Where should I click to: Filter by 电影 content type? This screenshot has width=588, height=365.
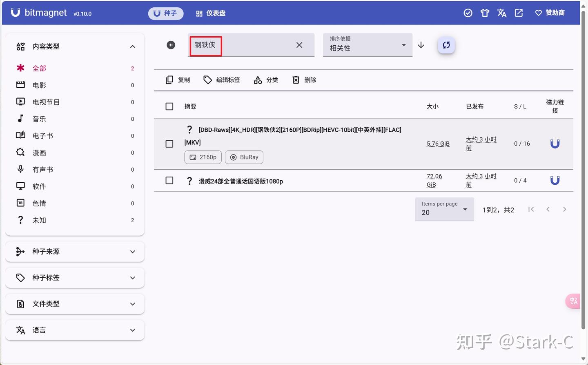(75, 85)
